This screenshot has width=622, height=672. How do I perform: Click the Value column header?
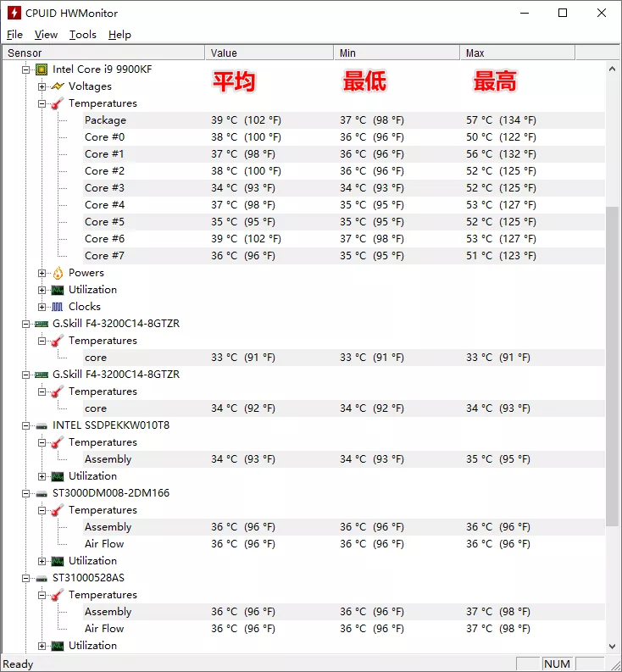coord(269,53)
